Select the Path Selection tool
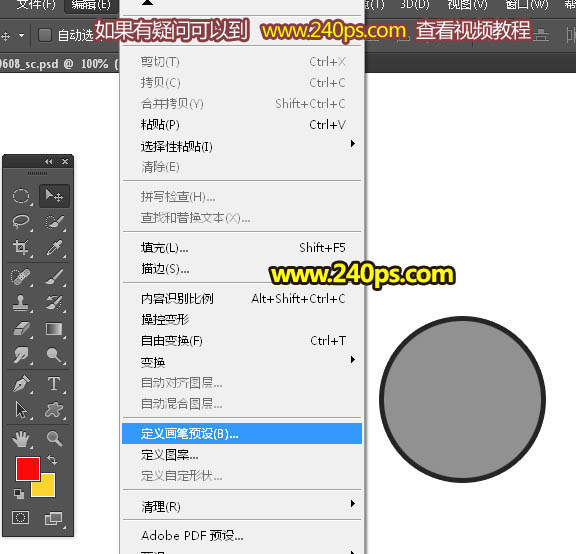The height and width of the screenshot is (554, 576). [x=21, y=410]
